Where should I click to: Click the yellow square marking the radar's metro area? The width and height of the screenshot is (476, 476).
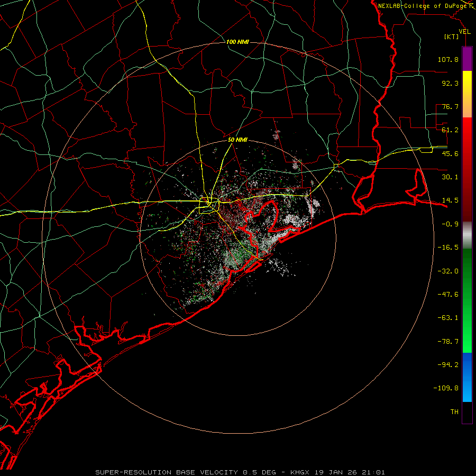pyautogui.click(x=209, y=205)
